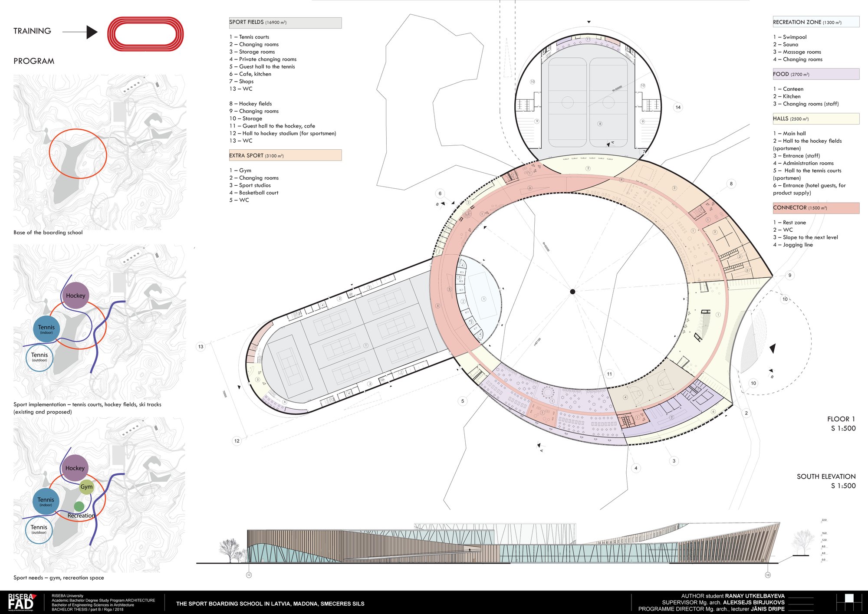Click legend entry '3 – Sport studios'
This screenshot has width=868, height=614.
click(250, 185)
